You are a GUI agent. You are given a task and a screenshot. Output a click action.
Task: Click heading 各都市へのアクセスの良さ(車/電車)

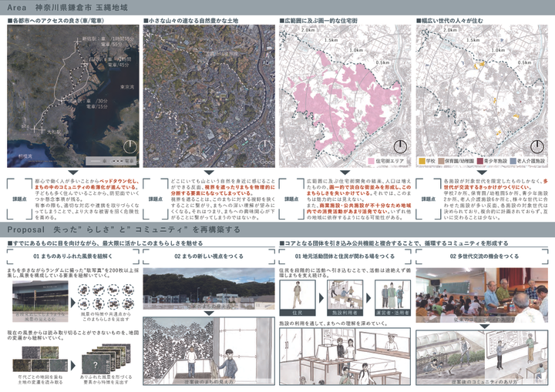[x=55, y=21]
